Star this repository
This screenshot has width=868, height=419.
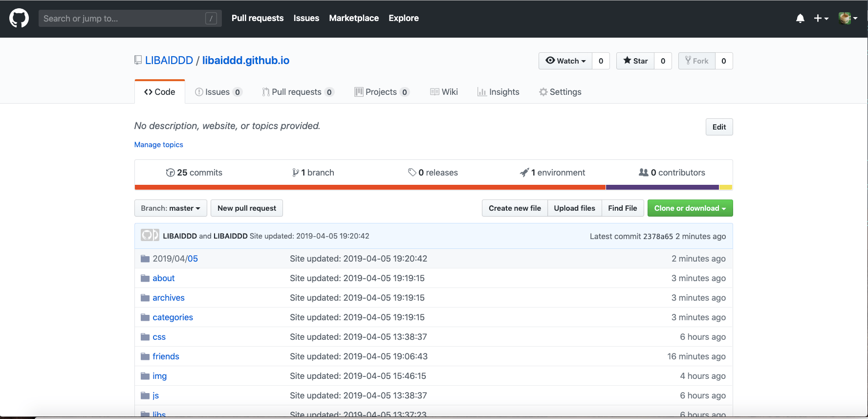pos(635,61)
